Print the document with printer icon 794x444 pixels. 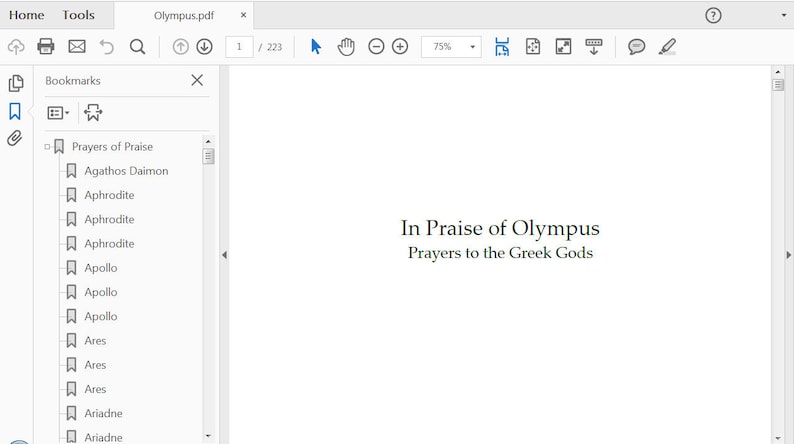(x=46, y=47)
